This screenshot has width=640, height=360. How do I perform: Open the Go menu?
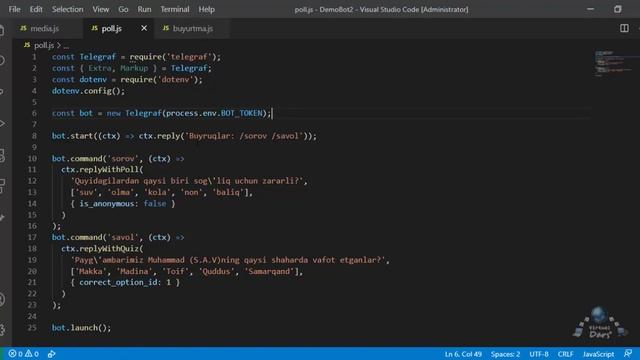123,9
